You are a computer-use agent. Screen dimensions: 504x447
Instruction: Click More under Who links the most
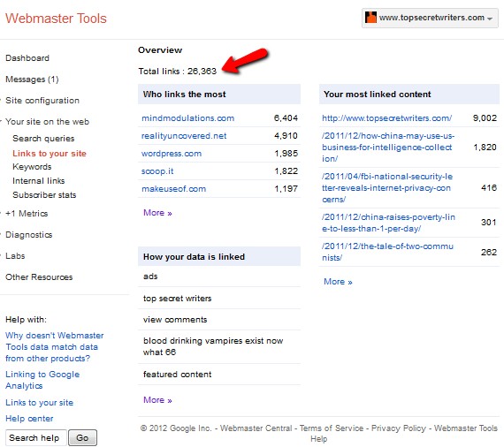tap(157, 213)
